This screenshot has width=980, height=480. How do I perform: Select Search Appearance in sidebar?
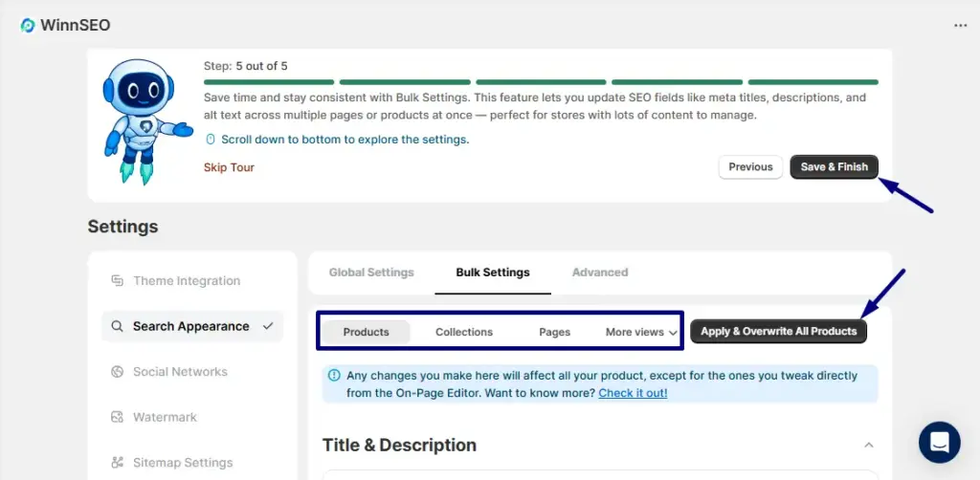point(191,326)
